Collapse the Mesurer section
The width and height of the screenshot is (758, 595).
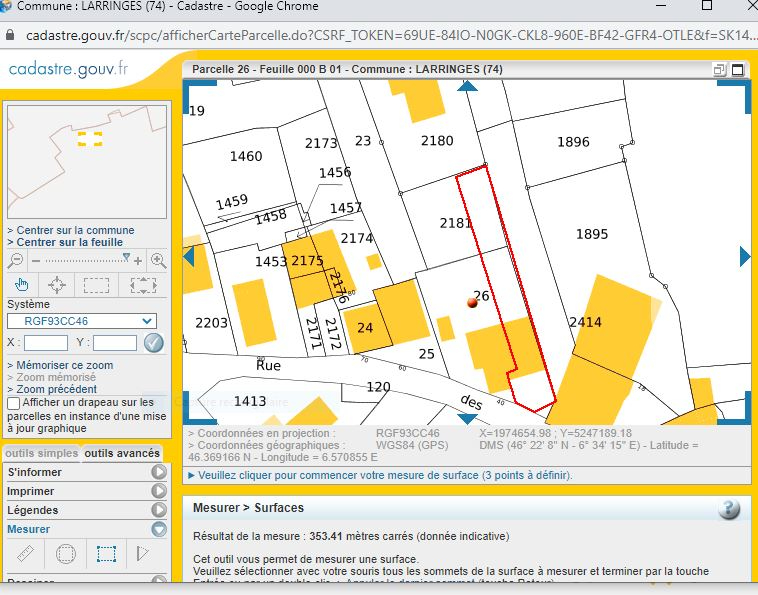(159, 529)
